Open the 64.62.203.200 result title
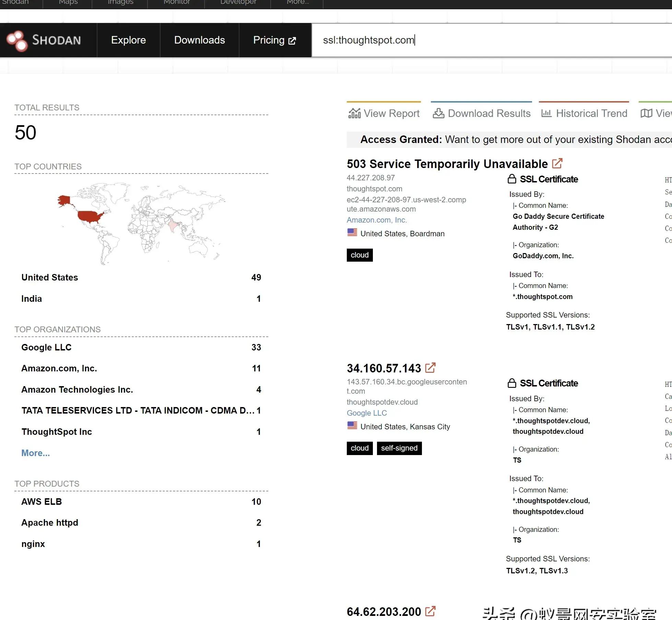Screen dimensions: 672x620 pyautogui.click(x=384, y=612)
